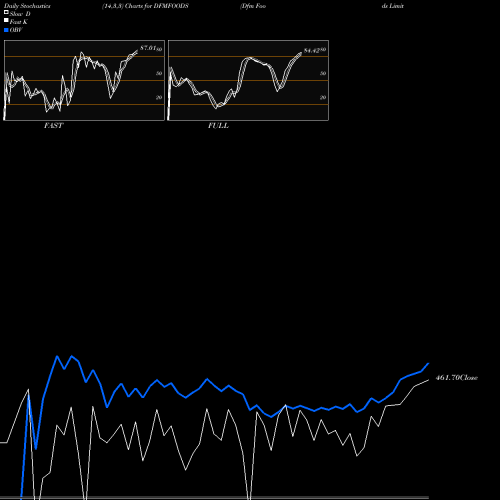500x500 pixels.
Task: Click the end of the white Close line
Action: point(428,380)
